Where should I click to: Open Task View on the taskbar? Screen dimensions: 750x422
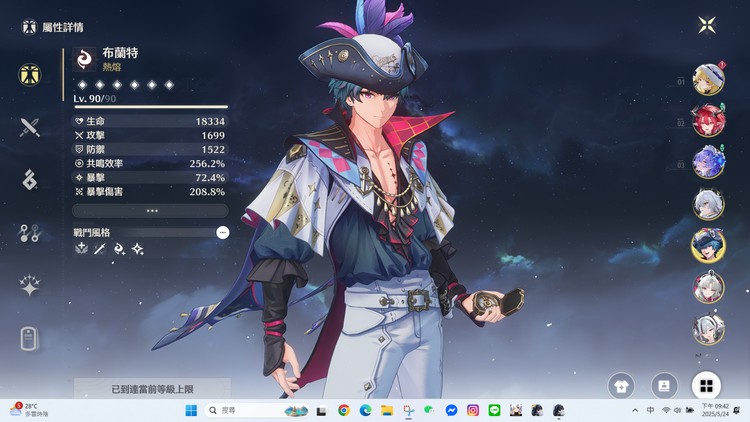[x=321, y=411]
